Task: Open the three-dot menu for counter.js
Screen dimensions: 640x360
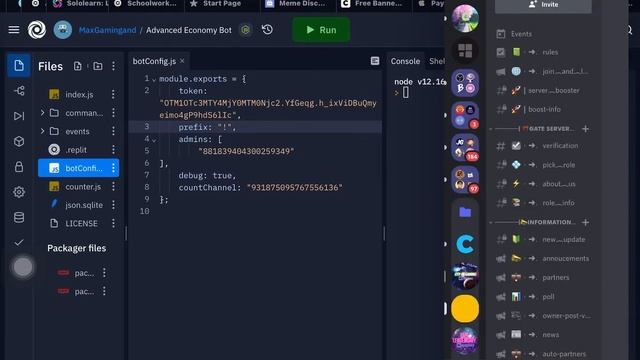Action: point(113,187)
